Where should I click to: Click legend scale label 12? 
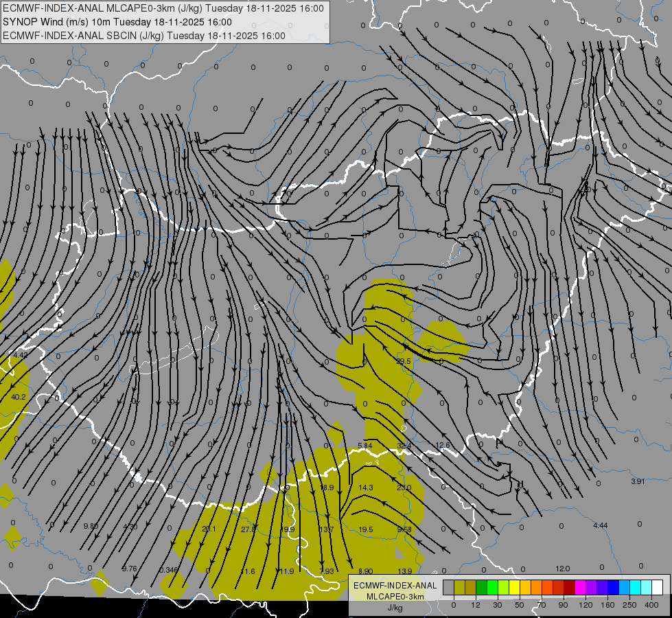coord(476,606)
